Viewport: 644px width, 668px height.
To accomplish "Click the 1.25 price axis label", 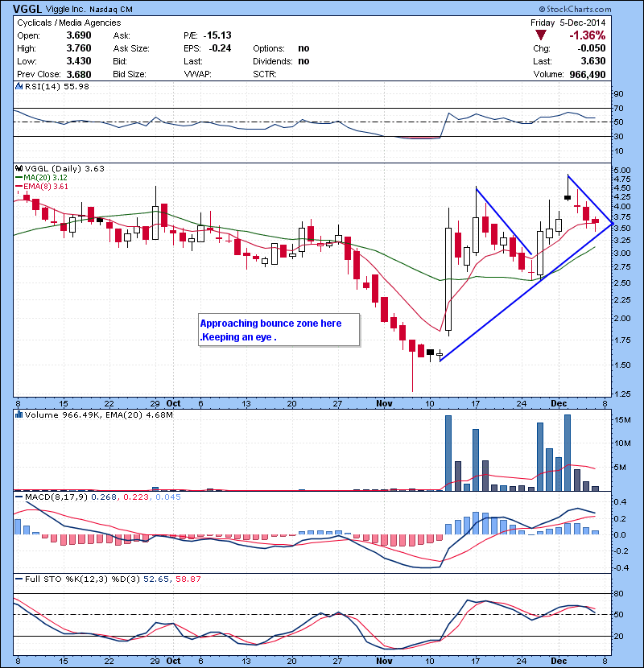I will 621,394.
